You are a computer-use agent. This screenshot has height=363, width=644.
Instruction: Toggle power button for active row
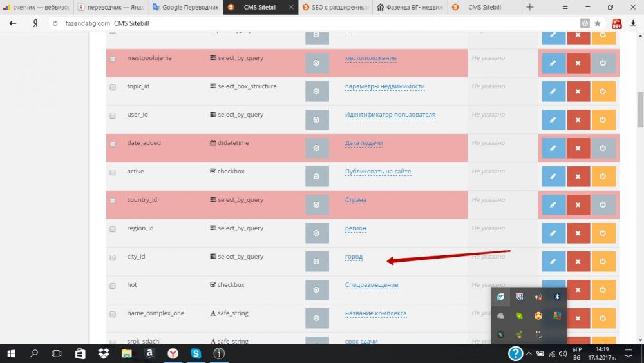pyautogui.click(x=603, y=177)
